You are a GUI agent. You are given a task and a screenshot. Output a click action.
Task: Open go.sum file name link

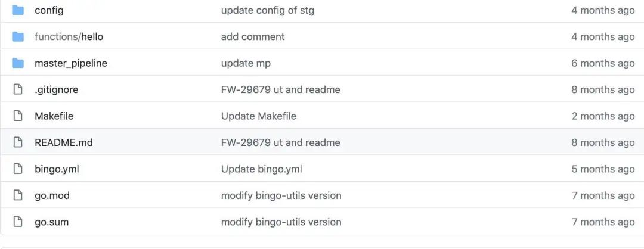(51, 222)
